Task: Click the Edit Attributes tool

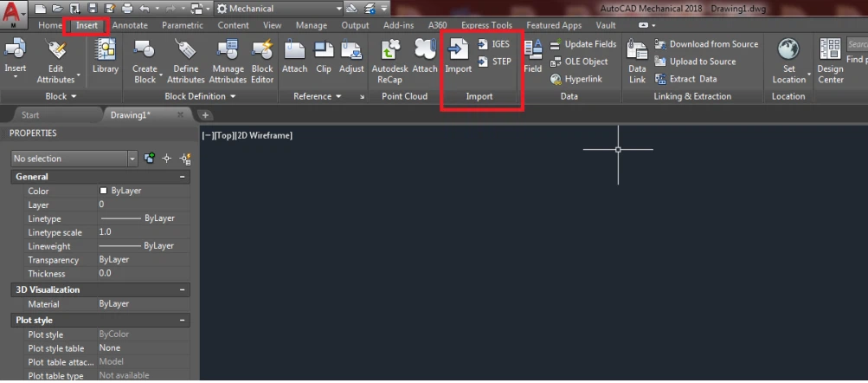Action: [55, 61]
